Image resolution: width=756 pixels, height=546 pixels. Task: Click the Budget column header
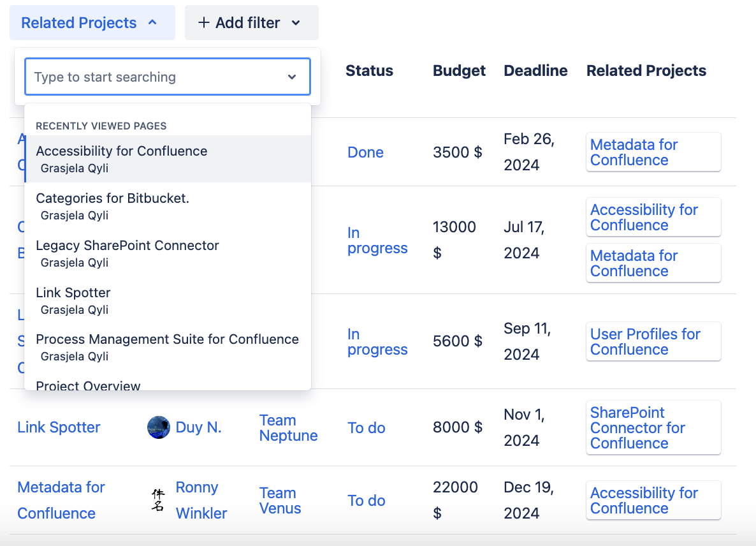[459, 71]
